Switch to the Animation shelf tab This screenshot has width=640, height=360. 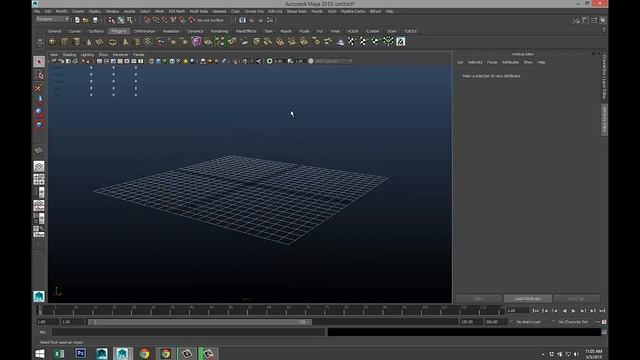[x=171, y=31]
